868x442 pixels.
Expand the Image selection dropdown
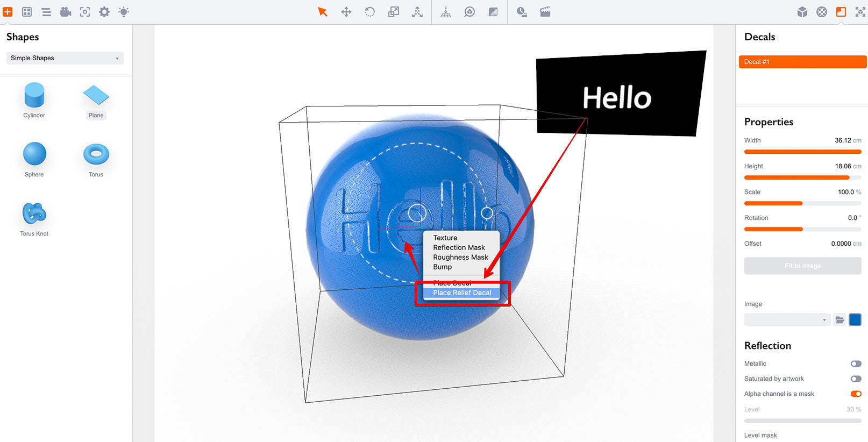787,320
